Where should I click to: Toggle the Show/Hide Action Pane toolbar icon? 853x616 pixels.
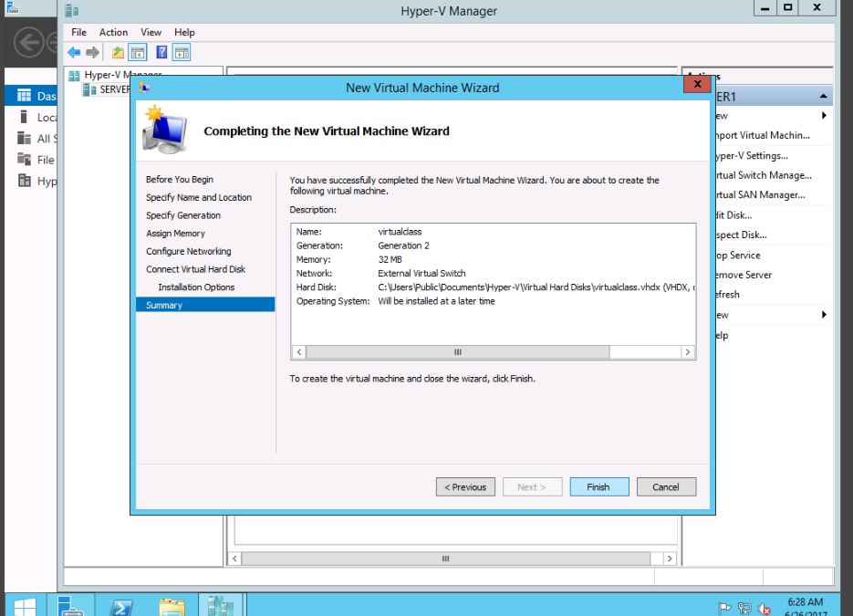coord(182,53)
